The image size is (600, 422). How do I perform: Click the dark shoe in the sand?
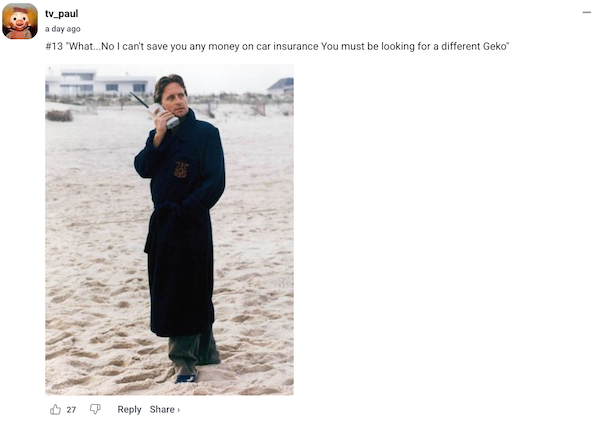[186, 378]
